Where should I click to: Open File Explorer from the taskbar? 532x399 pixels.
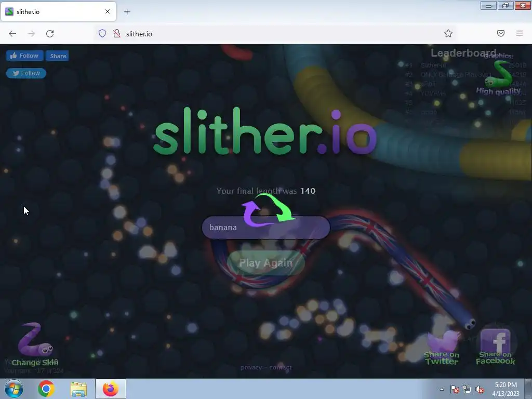click(78, 389)
